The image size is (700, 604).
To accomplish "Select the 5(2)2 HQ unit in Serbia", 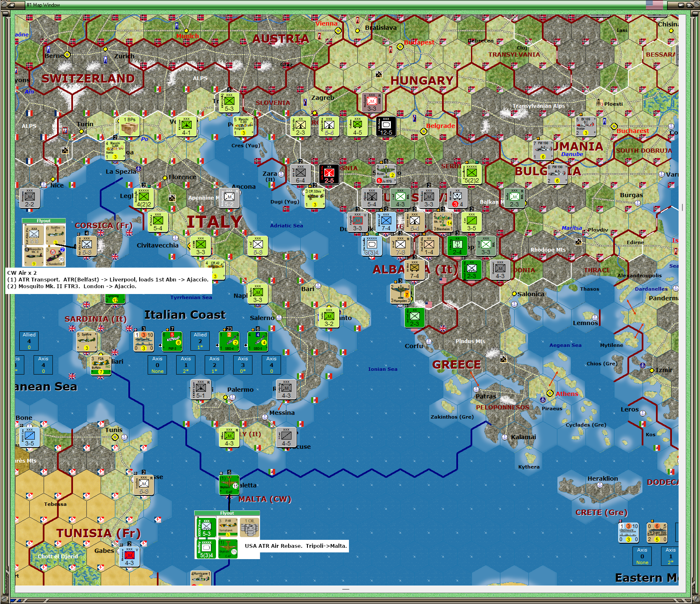I will tap(471, 174).
